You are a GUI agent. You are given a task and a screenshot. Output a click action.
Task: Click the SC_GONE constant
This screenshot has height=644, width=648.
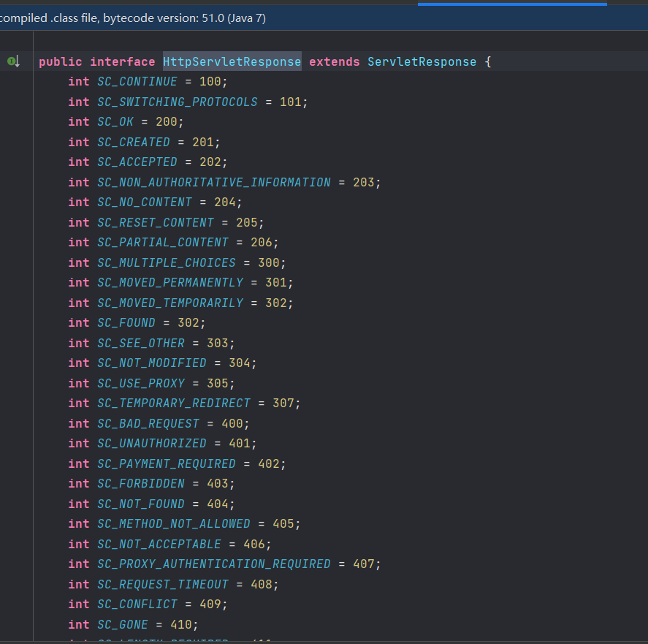123,624
